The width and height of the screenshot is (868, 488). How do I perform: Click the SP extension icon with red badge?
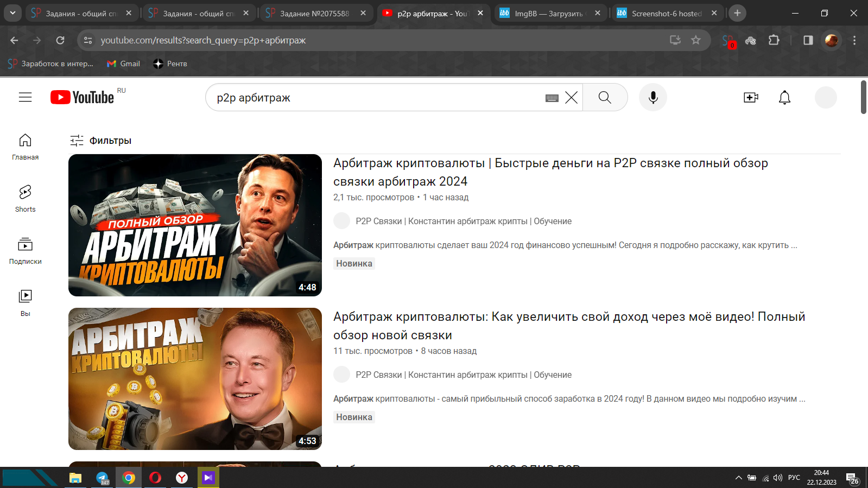pos(728,41)
